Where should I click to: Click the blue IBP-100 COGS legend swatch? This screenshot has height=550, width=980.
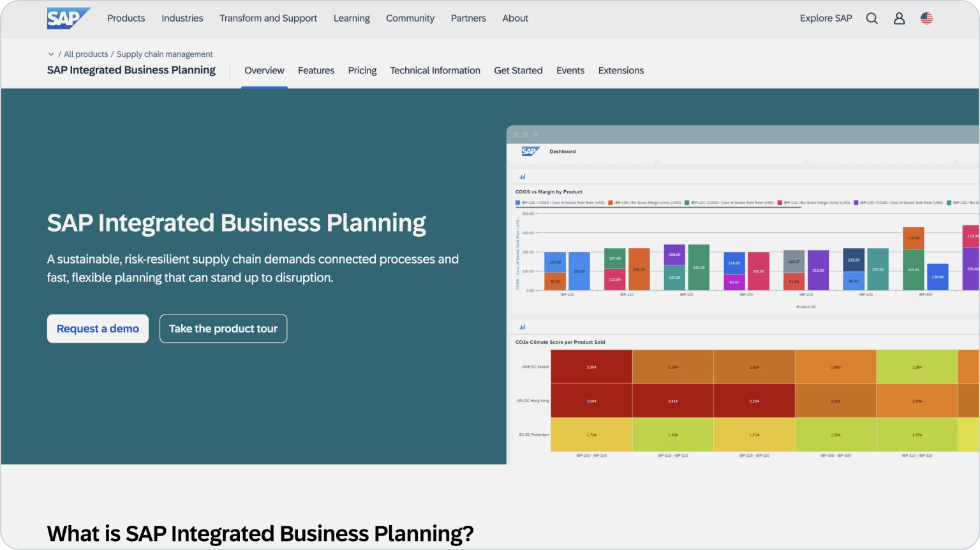517,203
